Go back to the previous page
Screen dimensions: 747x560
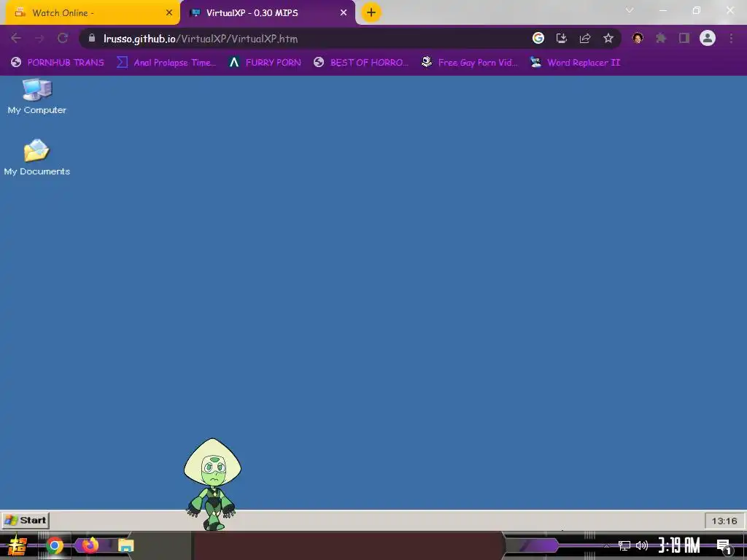[16, 38]
